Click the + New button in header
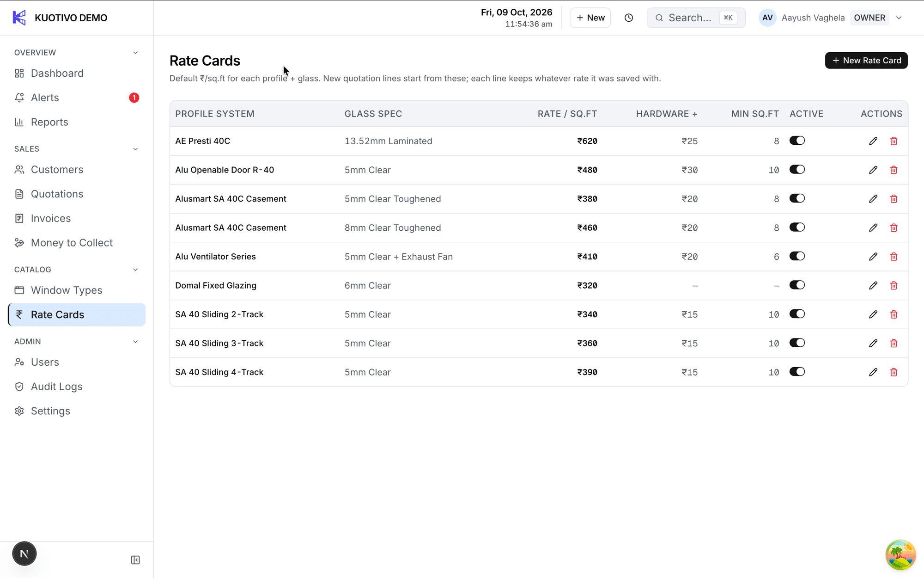 [590, 18]
